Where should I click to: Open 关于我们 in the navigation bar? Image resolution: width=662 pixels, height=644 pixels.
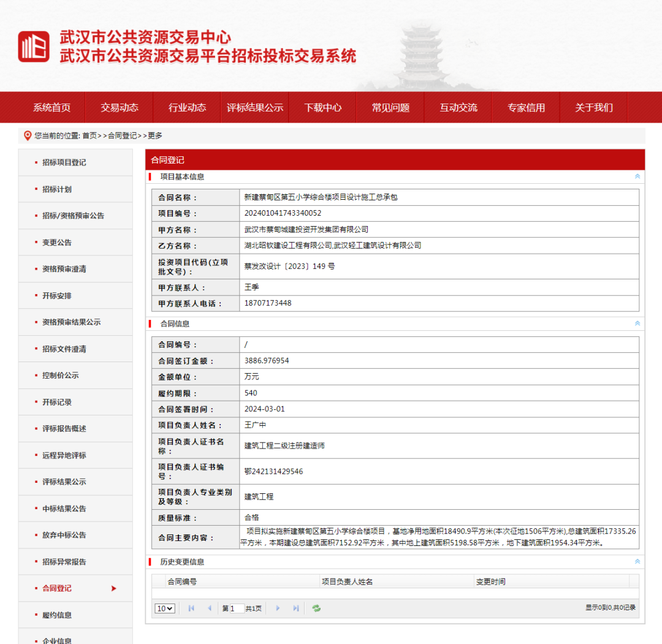coord(593,108)
